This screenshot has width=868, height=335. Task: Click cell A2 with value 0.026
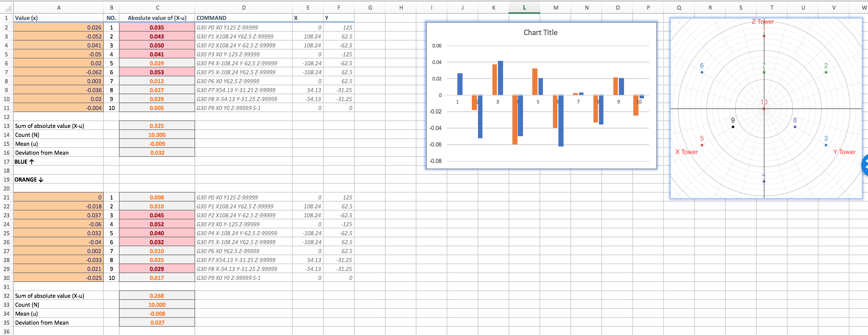(x=58, y=28)
